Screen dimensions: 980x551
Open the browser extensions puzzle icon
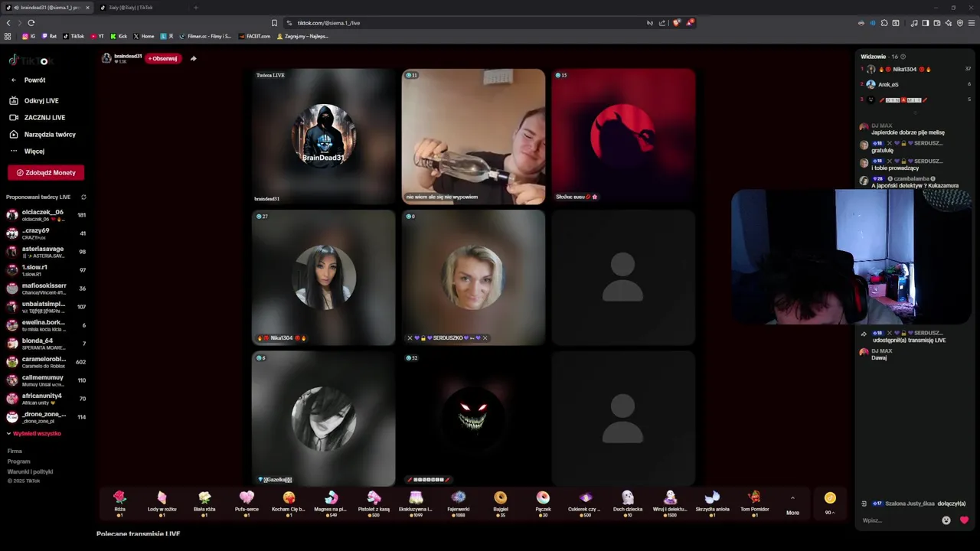(x=884, y=23)
